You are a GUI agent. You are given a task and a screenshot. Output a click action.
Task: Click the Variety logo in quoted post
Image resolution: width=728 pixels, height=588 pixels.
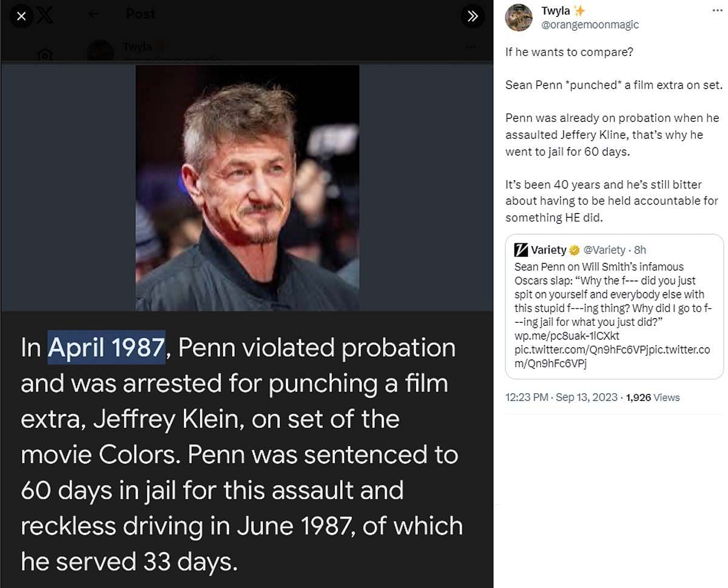coord(521,250)
